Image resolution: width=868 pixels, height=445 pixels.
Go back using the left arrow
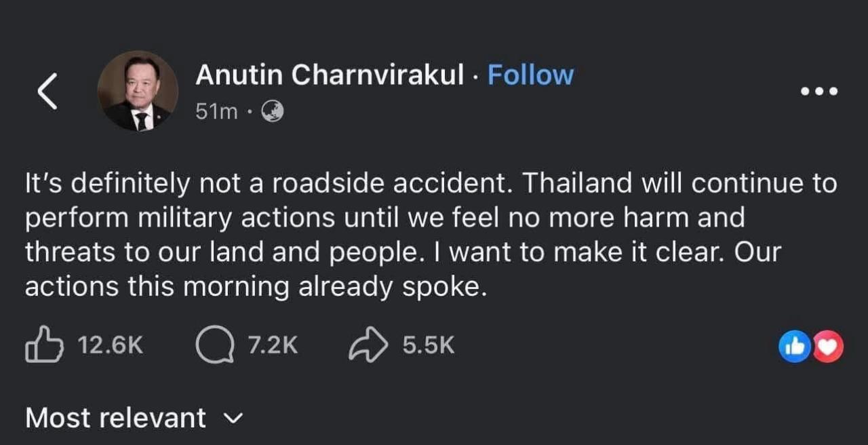pyautogui.click(x=47, y=92)
